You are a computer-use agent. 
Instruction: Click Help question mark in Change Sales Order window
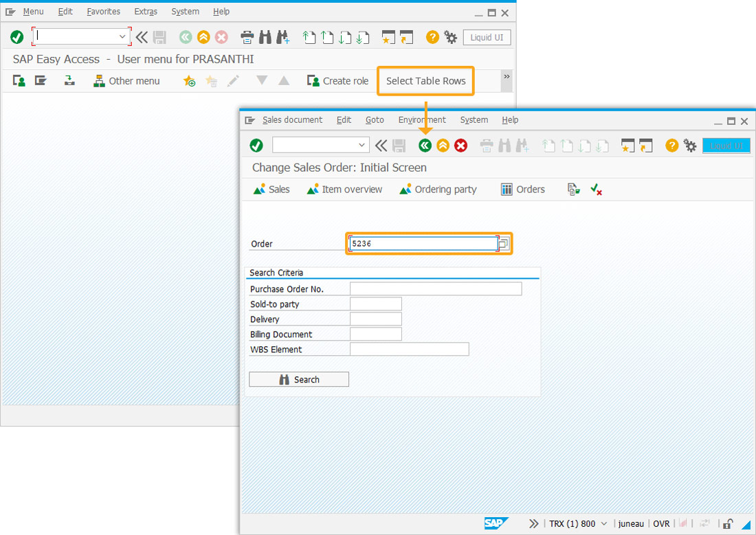[672, 145]
